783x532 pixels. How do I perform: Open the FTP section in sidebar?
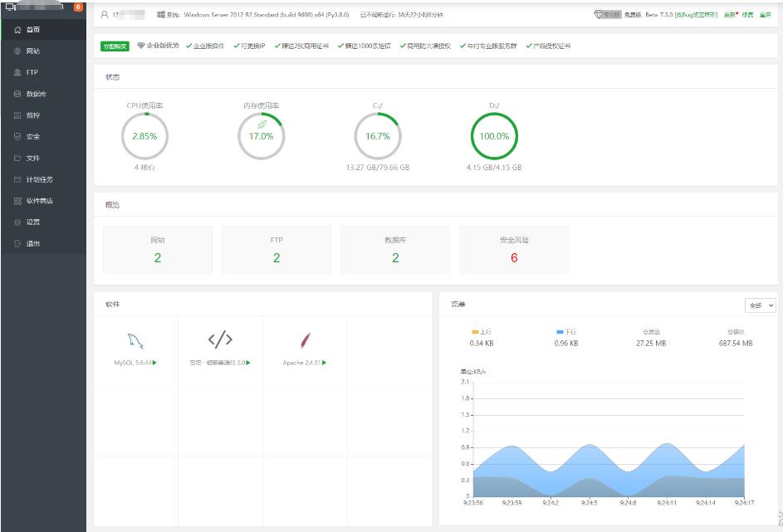(x=32, y=73)
